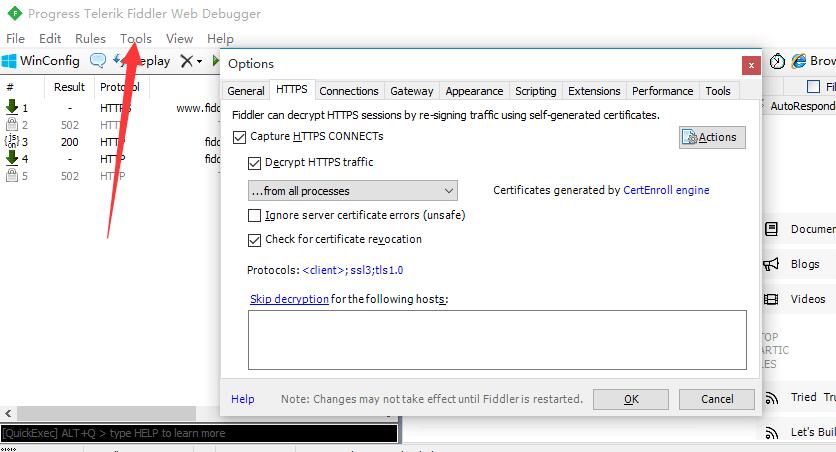This screenshot has width=836, height=452.
Task: Click the stopwatch timer icon
Action: click(777, 61)
